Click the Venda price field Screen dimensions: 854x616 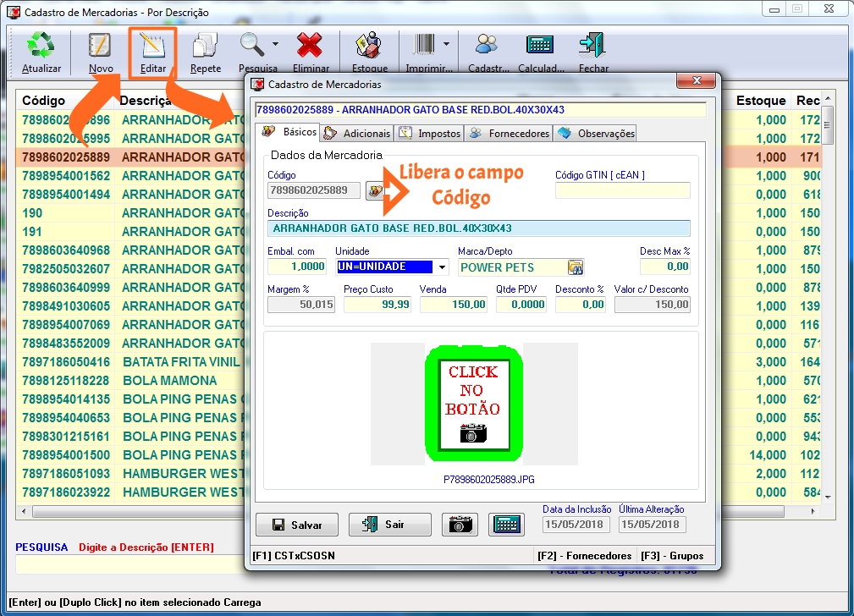453,305
